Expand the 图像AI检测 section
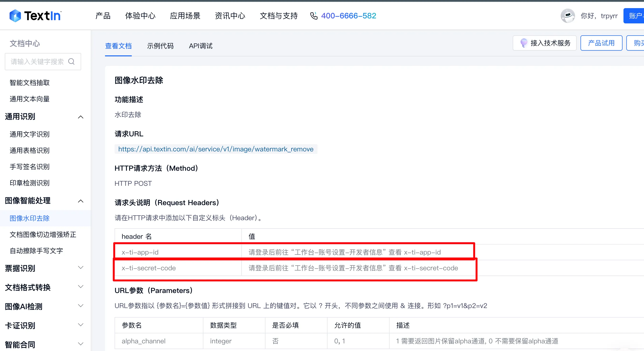644x351 pixels. pos(80,306)
